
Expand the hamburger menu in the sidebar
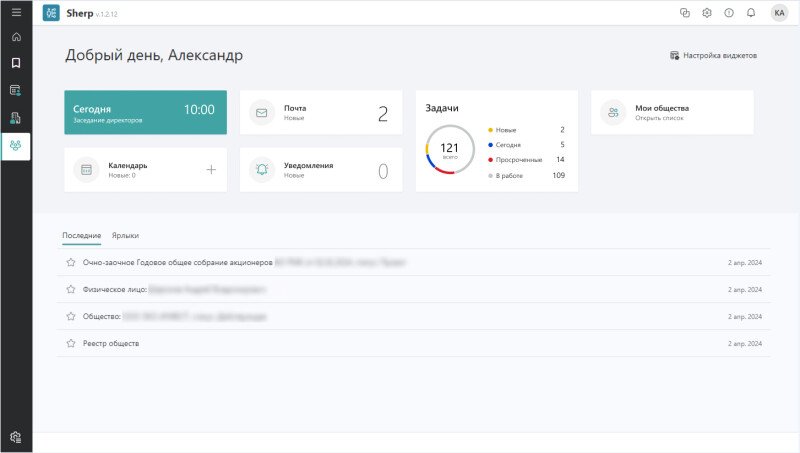tap(16, 12)
